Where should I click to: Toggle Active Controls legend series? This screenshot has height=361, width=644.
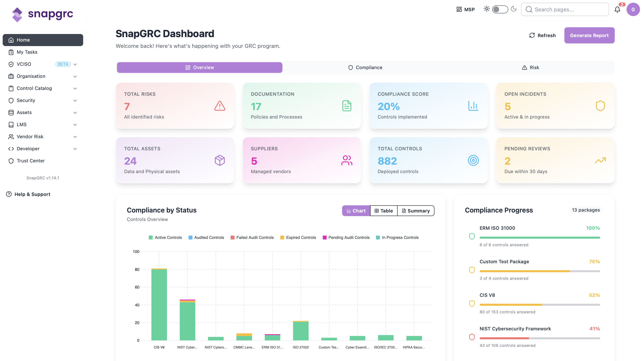coord(165,238)
